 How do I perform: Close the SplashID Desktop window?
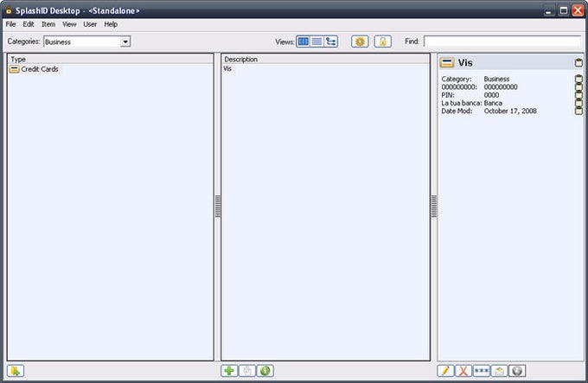tap(578, 10)
